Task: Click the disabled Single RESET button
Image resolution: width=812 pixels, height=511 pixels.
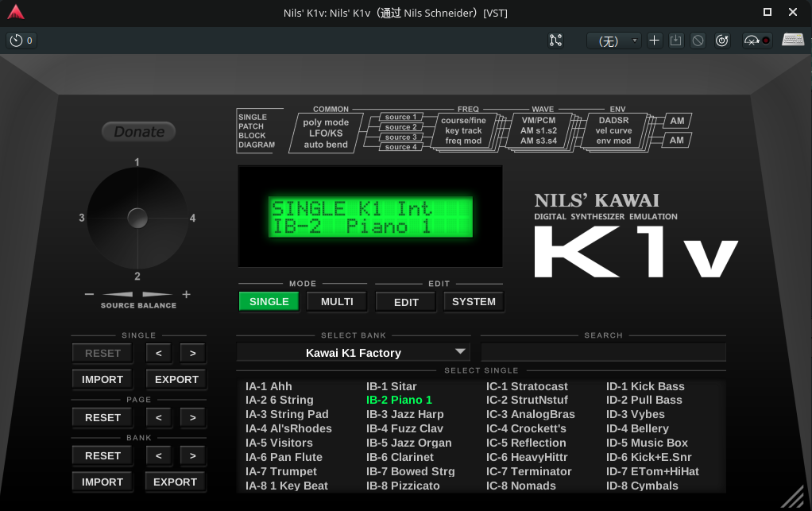Action: [x=102, y=353]
